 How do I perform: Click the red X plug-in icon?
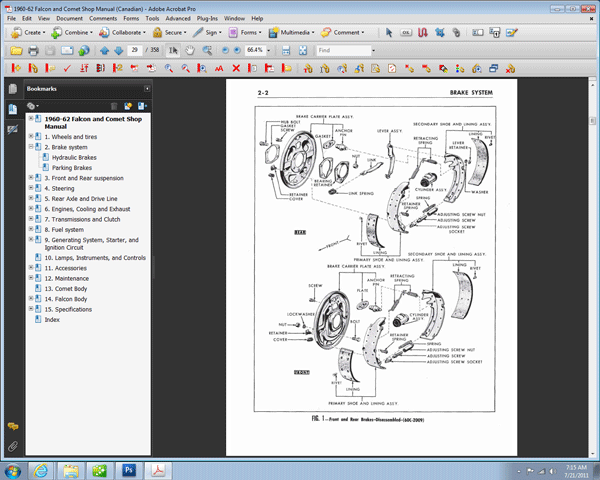236,69
